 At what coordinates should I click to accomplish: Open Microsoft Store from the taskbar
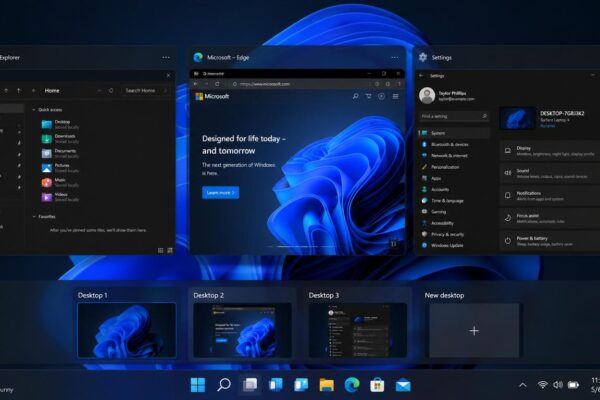377,385
